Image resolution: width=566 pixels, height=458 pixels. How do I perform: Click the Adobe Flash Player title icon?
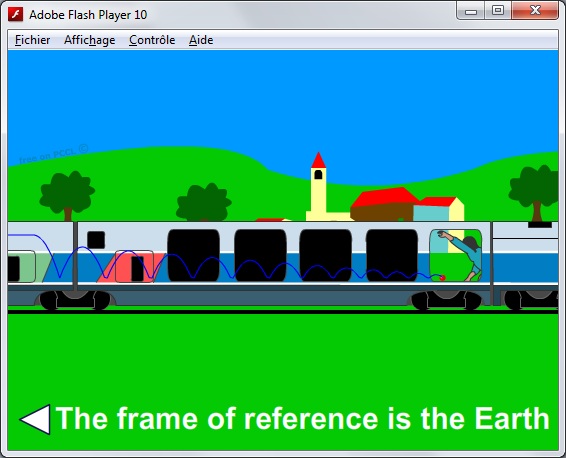[16, 14]
